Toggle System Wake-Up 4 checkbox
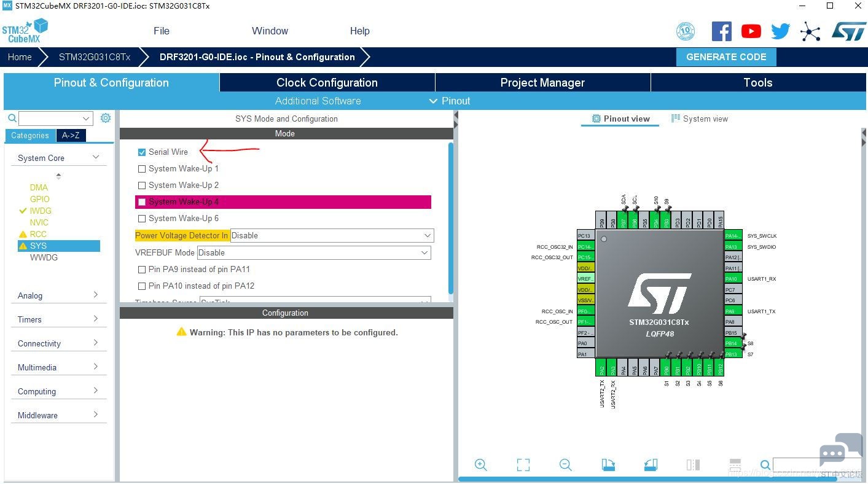 tap(142, 202)
